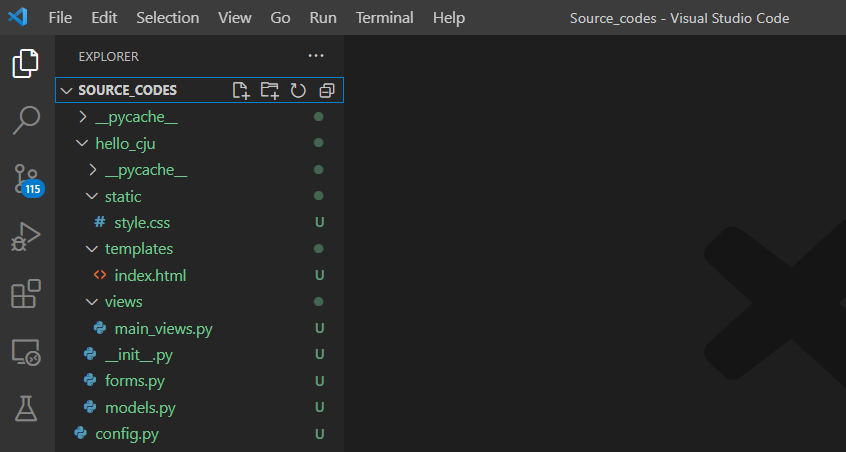Open the Extensions view
The height and width of the screenshot is (452, 846).
click(25, 294)
